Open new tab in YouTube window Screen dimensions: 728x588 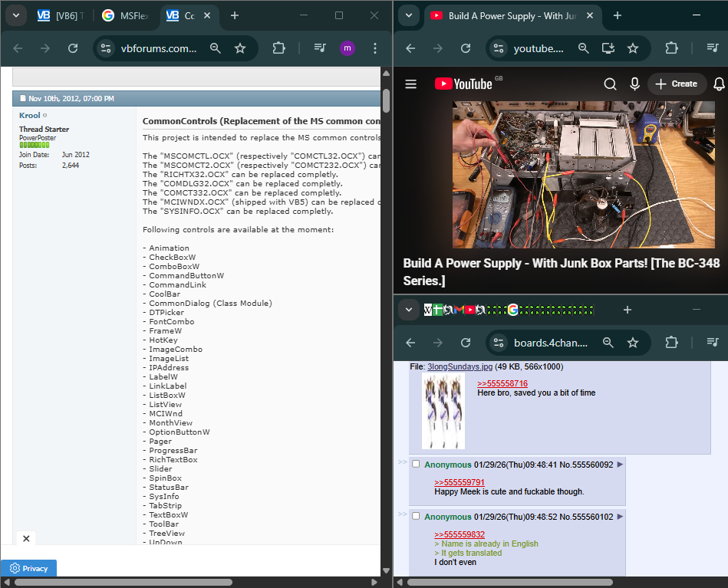(x=617, y=16)
